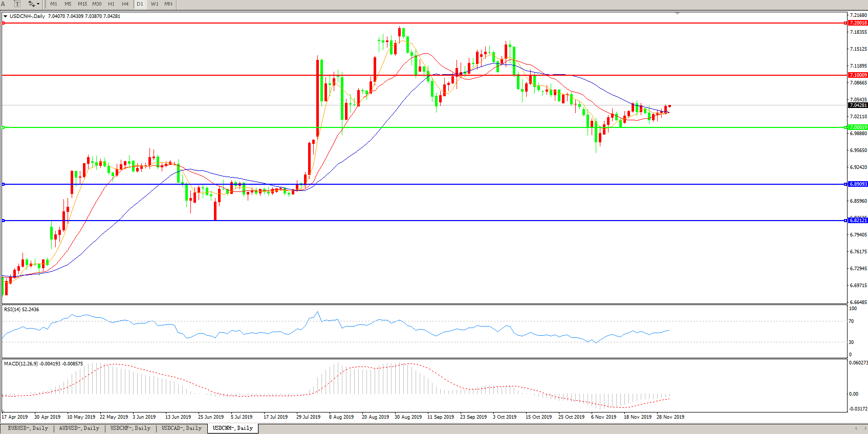This screenshot has width=868, height=434.
Task: Expand the USDCNH chart title triangle
Action: [5, 16]
